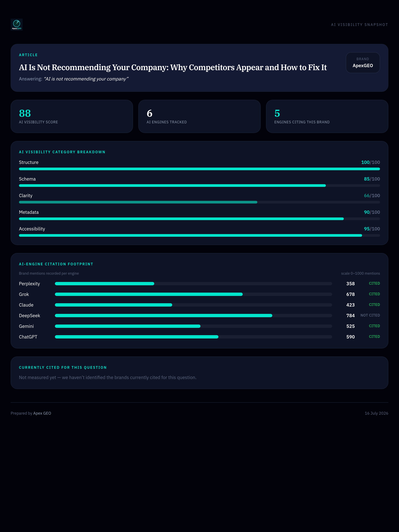
Task: Click the Claude engine label
Action: click(x=26, y=305)
